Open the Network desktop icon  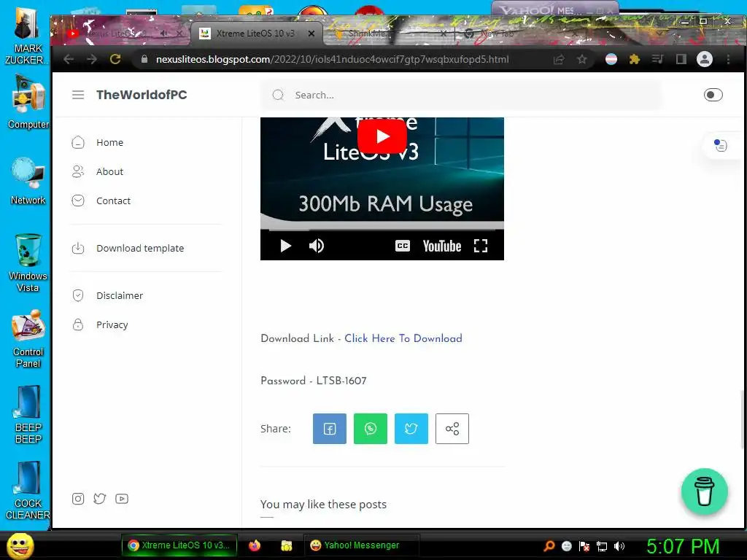pos(28,181)
